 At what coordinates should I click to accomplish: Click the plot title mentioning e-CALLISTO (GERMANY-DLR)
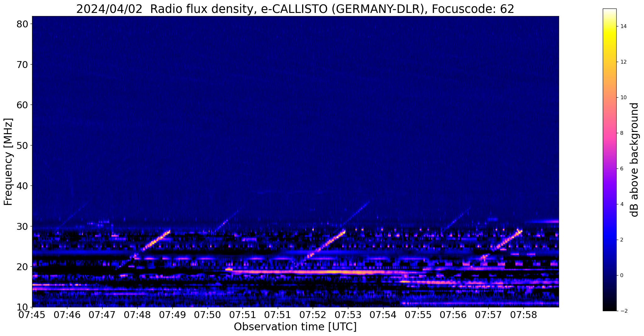[295, 9]
